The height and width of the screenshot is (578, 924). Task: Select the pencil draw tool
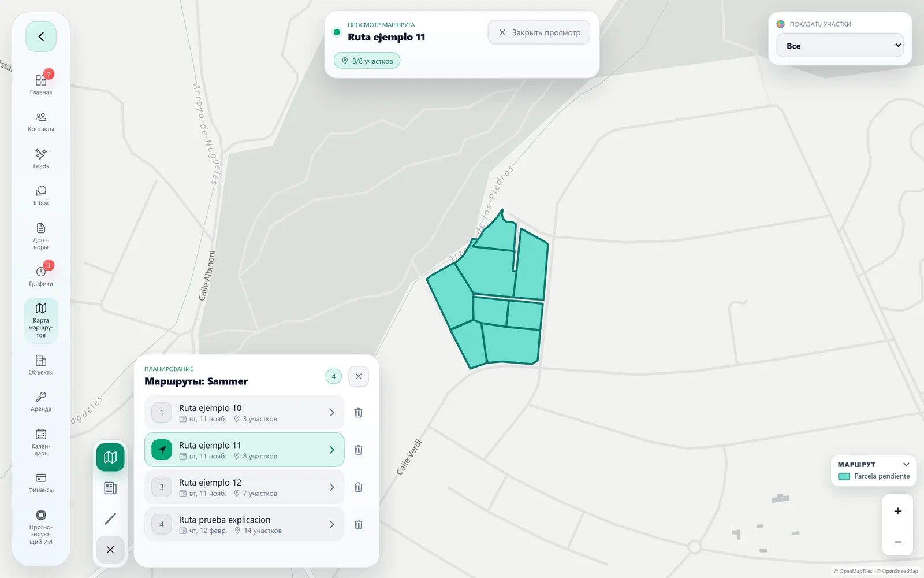(x=110, y=518)
